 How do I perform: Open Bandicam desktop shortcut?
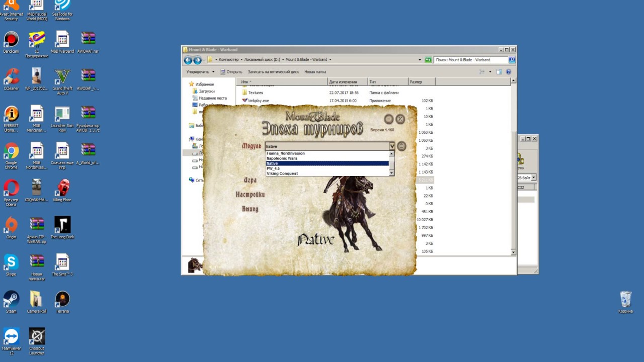click(x=11, y=42)
